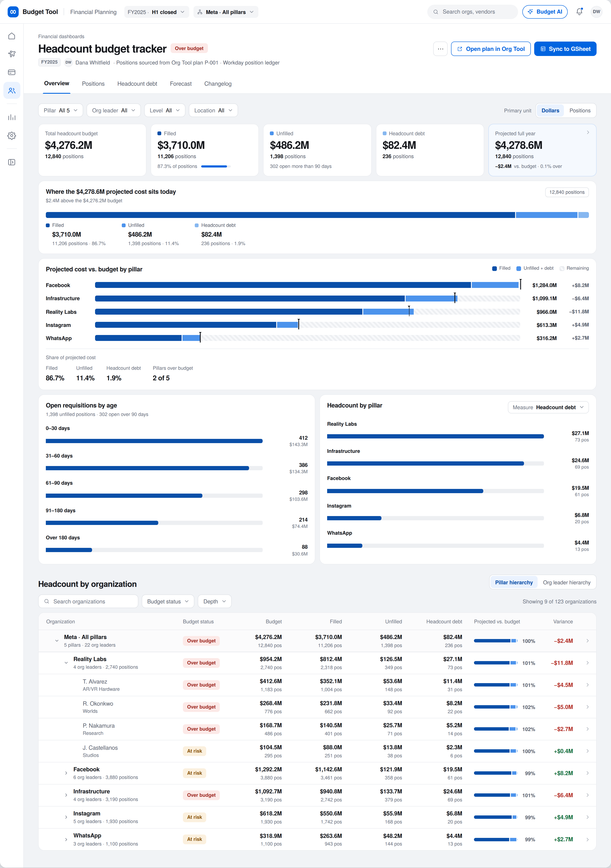Open the notifications bell
Screen dimensions: 611x868
pyautogui.click(x=579, y=12)
